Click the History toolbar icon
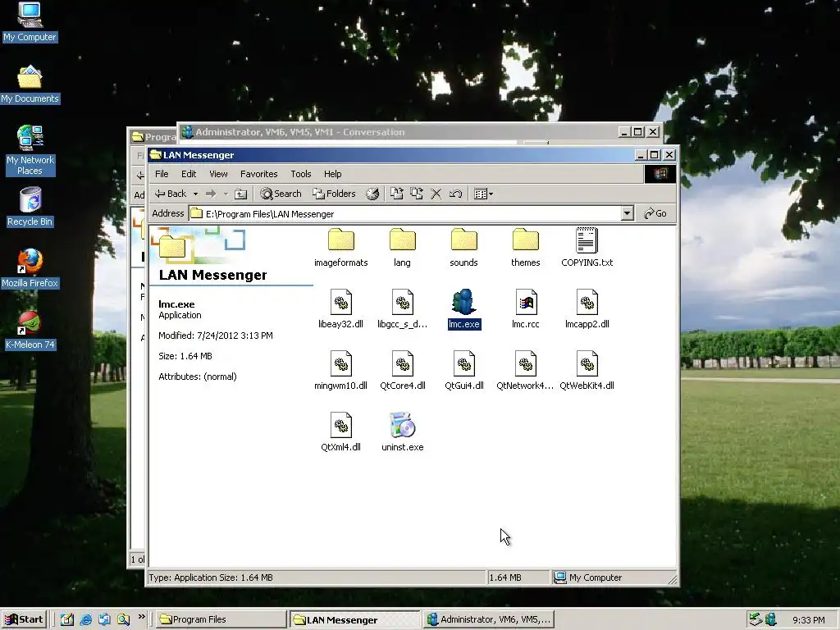Viewport: 840px width, 630px height. 372,194
